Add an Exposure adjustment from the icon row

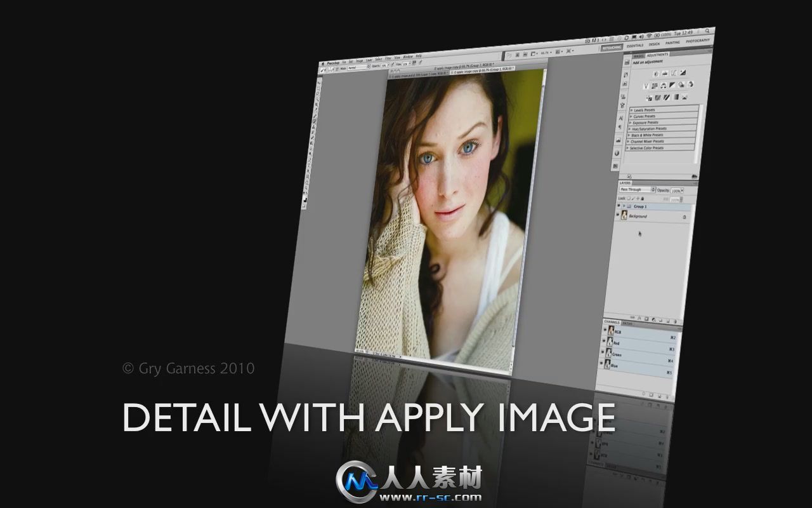coord(683,72)
